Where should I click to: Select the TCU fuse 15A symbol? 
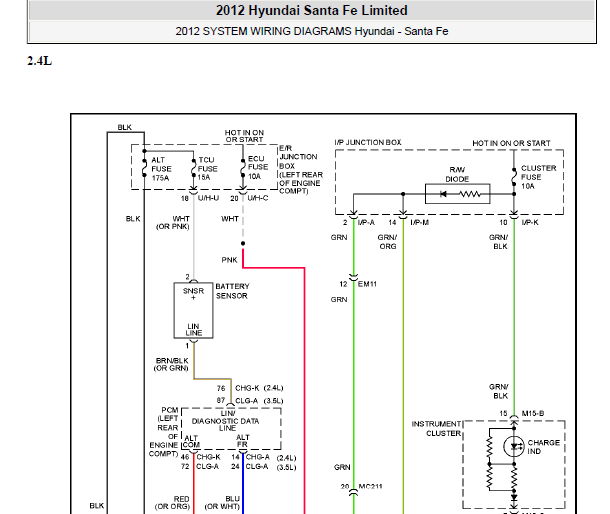click(x=193, y=170)
